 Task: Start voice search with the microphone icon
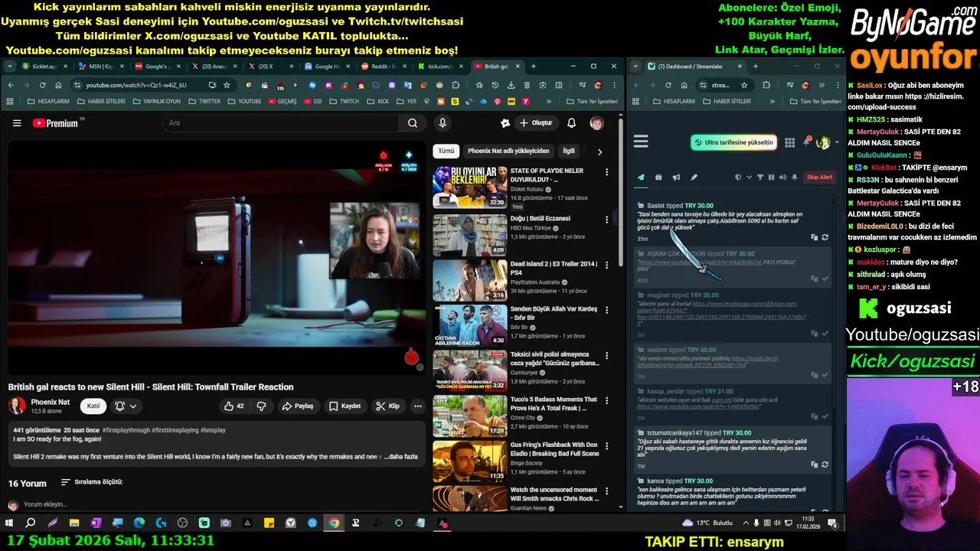pyautogui.click(x=443, y=123)
